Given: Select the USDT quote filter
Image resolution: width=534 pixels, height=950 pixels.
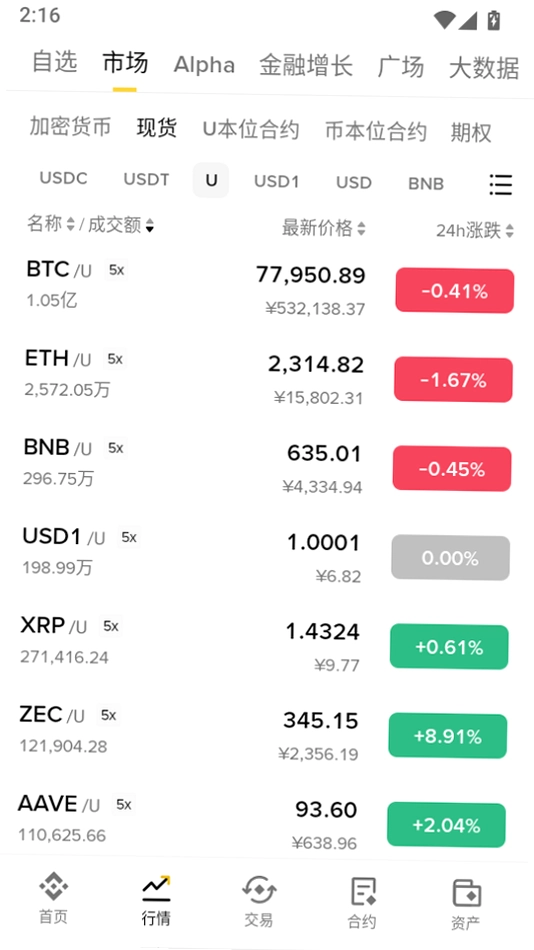Looking at the screenshot, I should tap(146, 179).
